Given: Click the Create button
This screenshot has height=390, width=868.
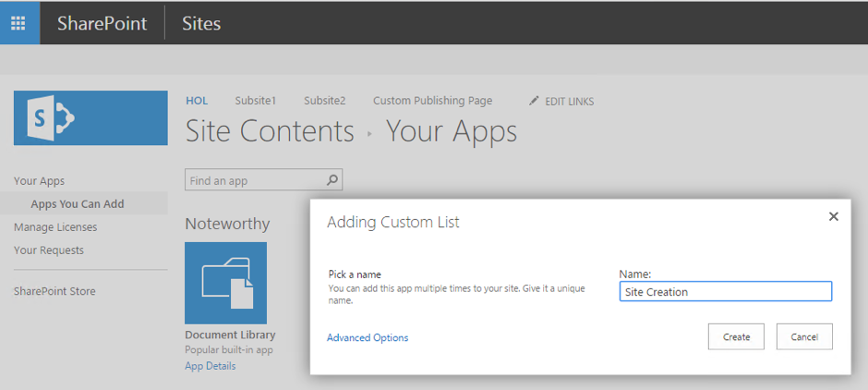Looking at the screenshot, I should pyautogui.click(x=736, y=336).
